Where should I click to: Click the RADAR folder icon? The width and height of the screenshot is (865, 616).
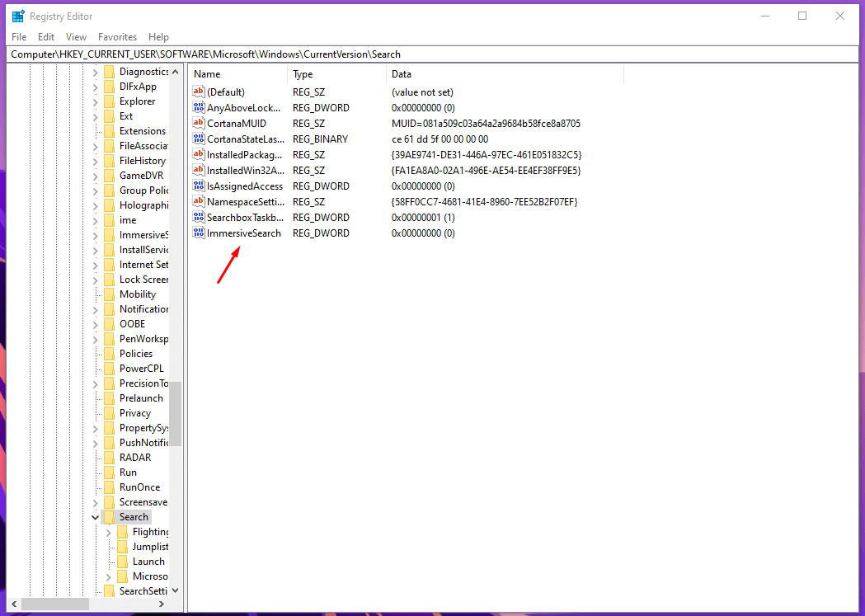pos(109,457)
